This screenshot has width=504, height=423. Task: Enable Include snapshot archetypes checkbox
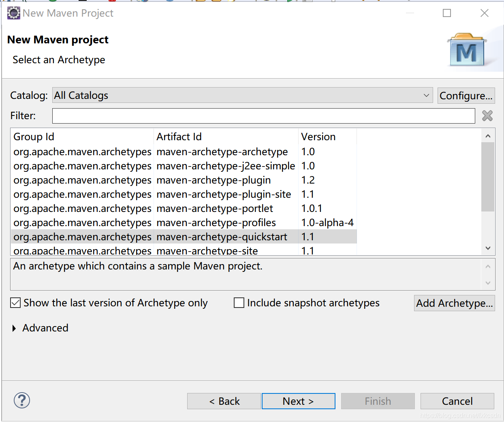pyautogui.click(x=239, y=303)
